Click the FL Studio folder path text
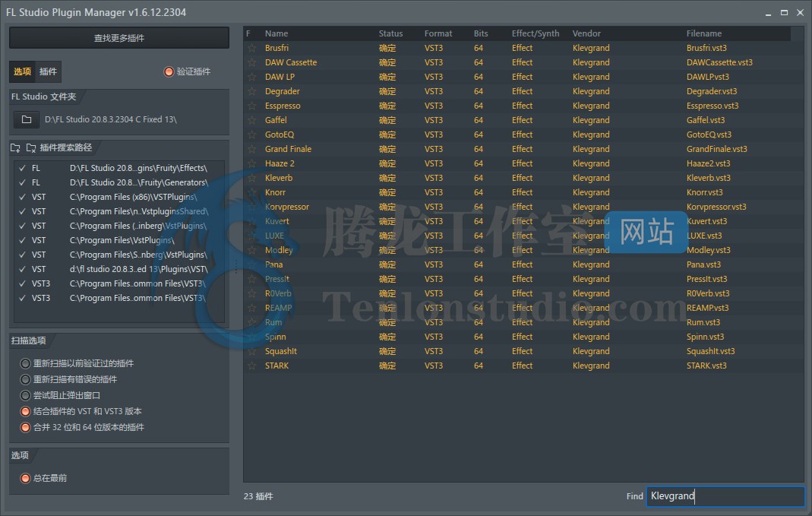 (111, 119)
